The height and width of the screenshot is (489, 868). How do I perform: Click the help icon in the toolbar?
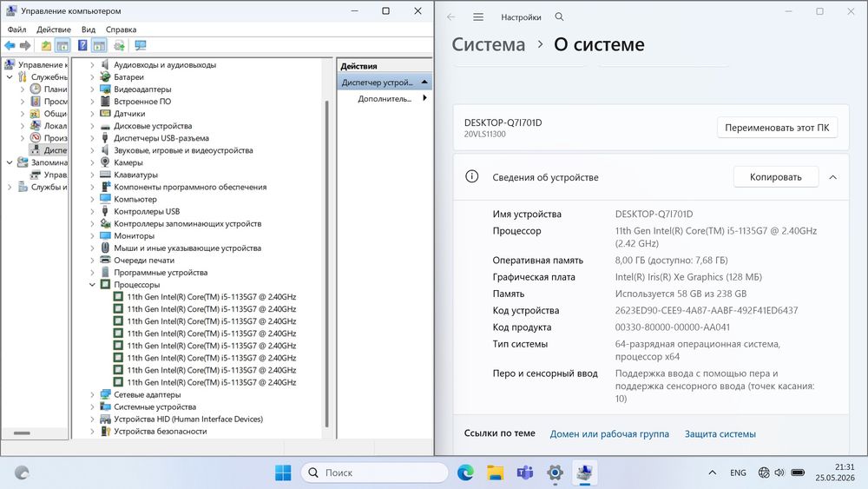[x=82, y=45]
